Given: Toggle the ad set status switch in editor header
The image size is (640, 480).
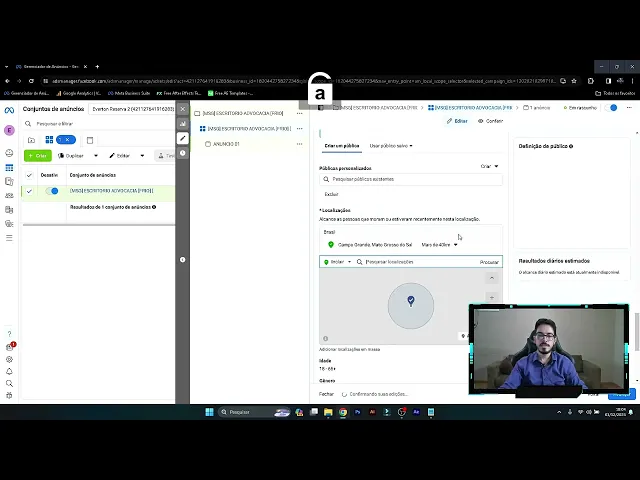Looking at the screenshot, I should pos(611,108).
